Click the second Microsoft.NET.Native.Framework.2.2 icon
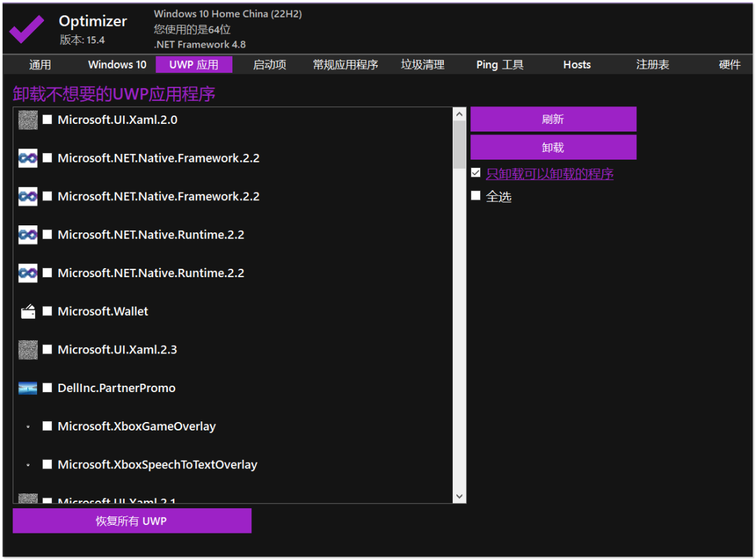This screenshot has height=560, width=756. click(x=28, y=196)
